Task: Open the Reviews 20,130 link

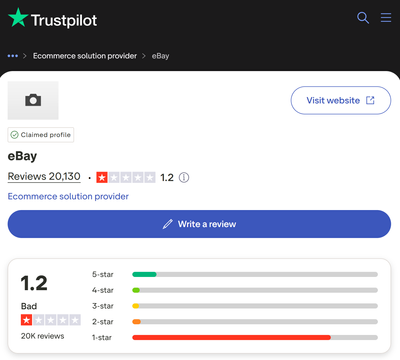Action: 44,176
